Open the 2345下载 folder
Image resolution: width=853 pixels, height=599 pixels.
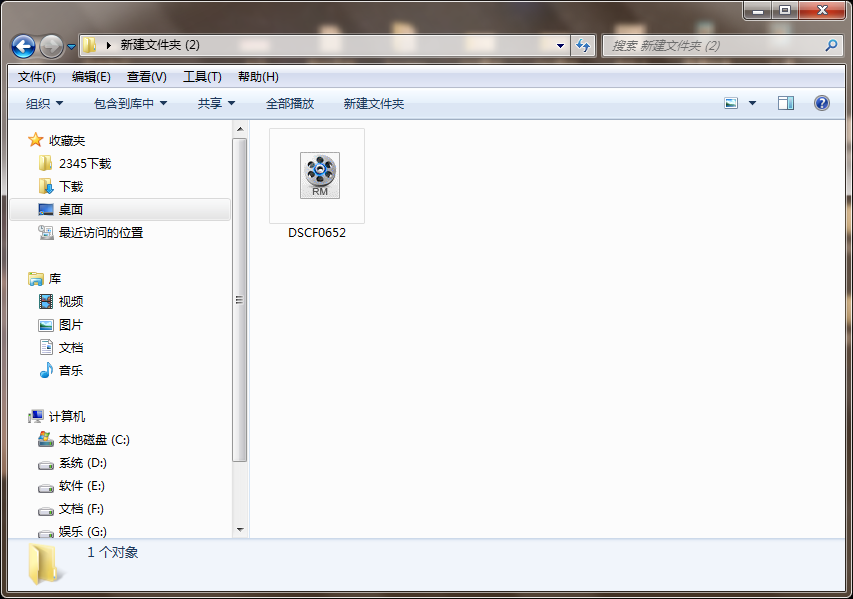[x=85, y=163]
